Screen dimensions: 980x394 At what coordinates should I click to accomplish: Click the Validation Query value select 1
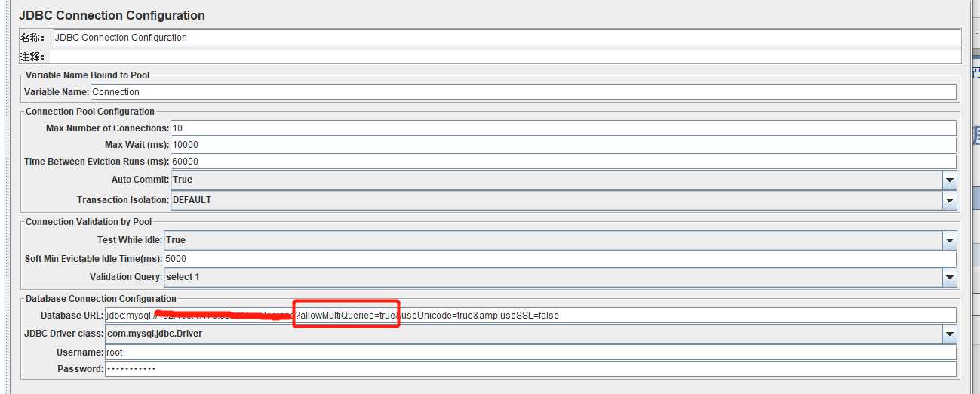click(x=183, y=277)
